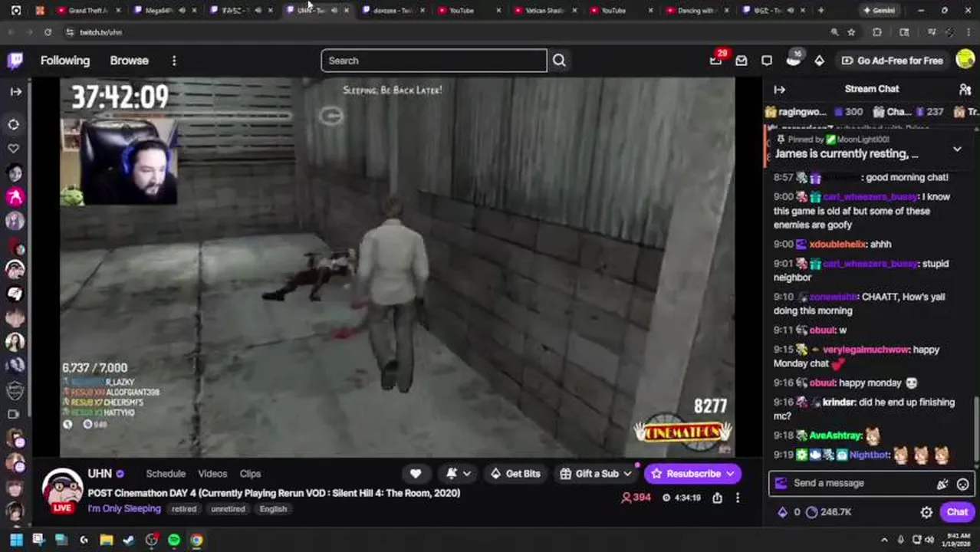Screen dimensions: 980x552
Task: Open the Clips tab
Action: [250, 474]
